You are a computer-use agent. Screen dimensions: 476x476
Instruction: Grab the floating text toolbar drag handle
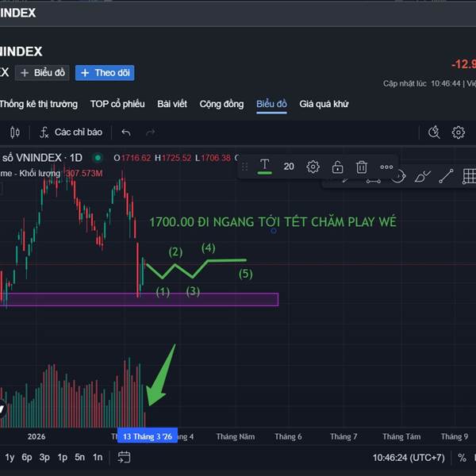pyautogui.click(x=244, y=167)
